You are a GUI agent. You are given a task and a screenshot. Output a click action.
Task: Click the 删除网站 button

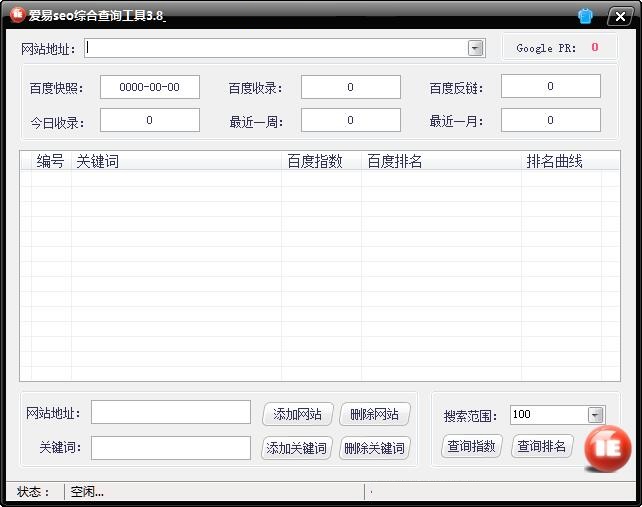click(375, 414)
